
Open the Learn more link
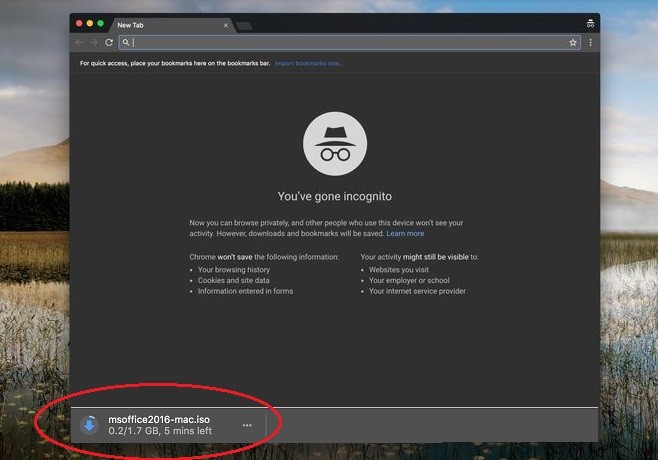coord(405,233)
